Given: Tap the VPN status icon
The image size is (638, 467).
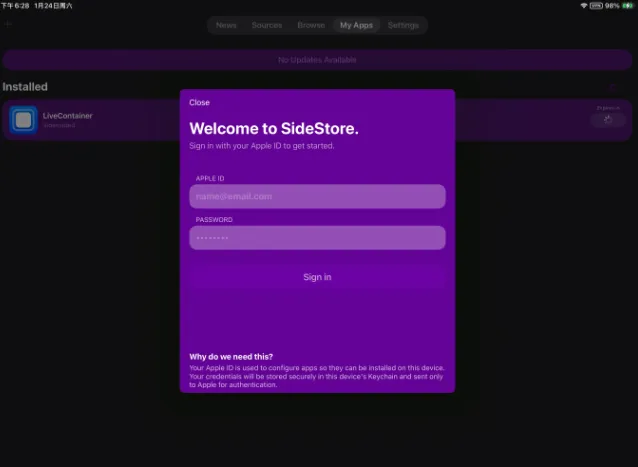Looking at the screenshot, I should (x=596, y=6).
